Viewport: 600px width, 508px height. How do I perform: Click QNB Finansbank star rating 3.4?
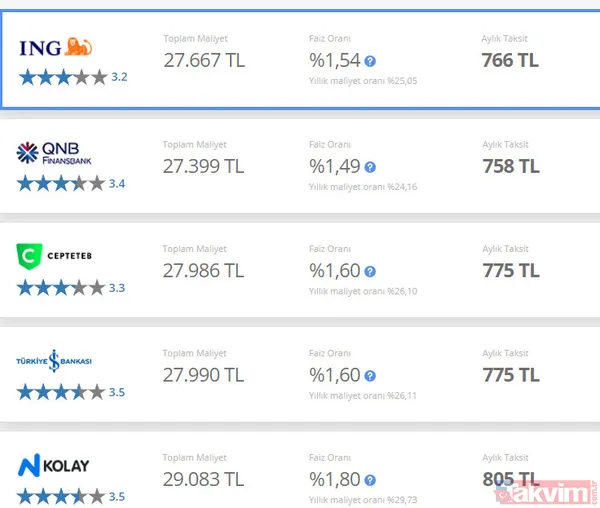(60, 183)
